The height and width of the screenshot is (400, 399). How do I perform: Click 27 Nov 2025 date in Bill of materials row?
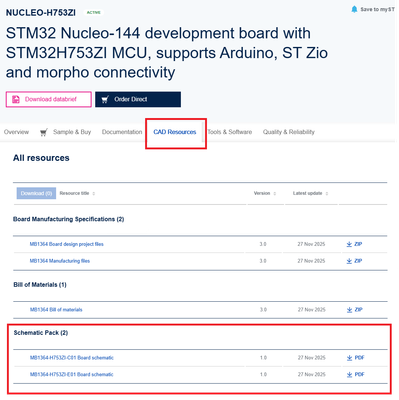[311, 310]
